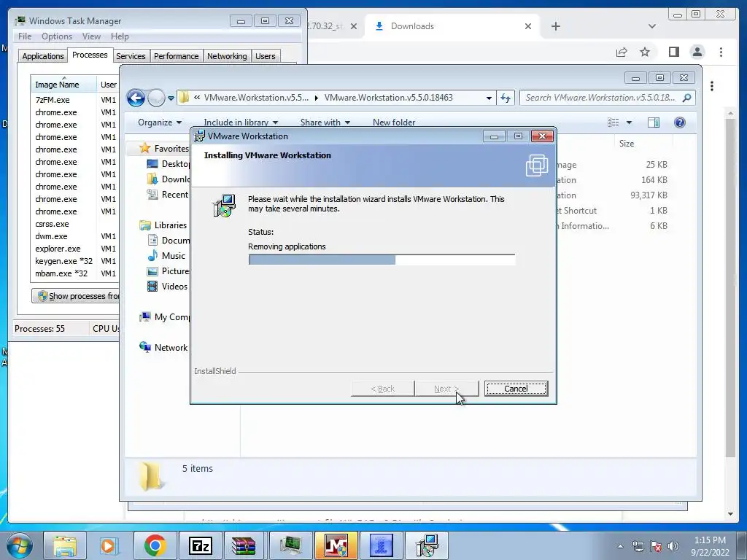747x560 pixels.
Task: Open Task Manager Help menu
Action: click(x=120, y=36)
